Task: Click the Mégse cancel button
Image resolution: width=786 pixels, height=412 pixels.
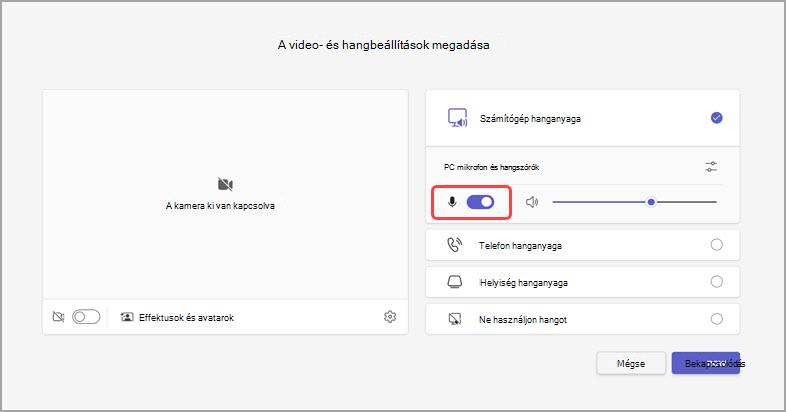Action: tap(631, 363)
